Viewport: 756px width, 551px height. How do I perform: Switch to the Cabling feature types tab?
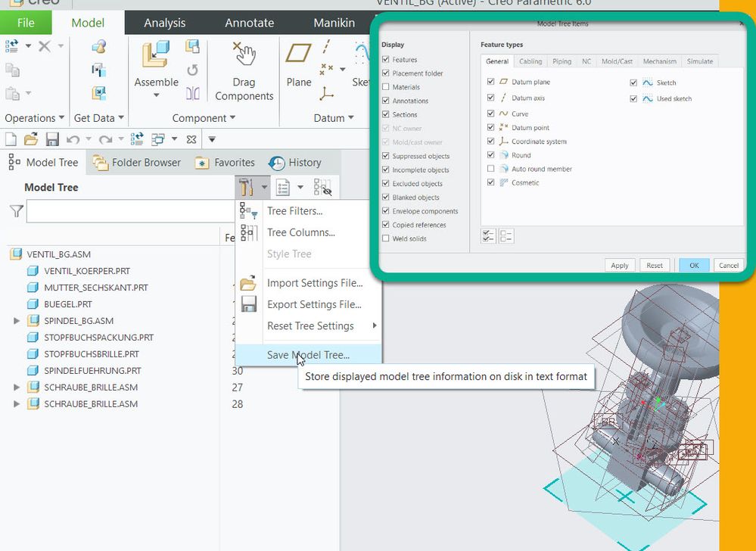(x=530, y=61)
